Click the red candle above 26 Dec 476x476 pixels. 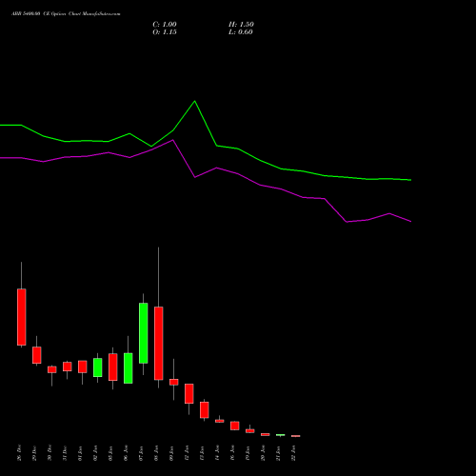click(22, 317)
